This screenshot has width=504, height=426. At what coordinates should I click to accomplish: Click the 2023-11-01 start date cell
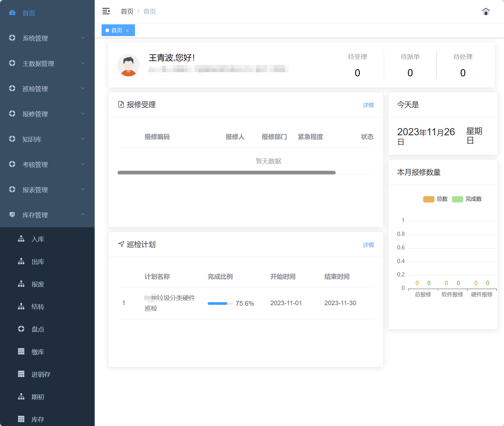tap(286, 303)
